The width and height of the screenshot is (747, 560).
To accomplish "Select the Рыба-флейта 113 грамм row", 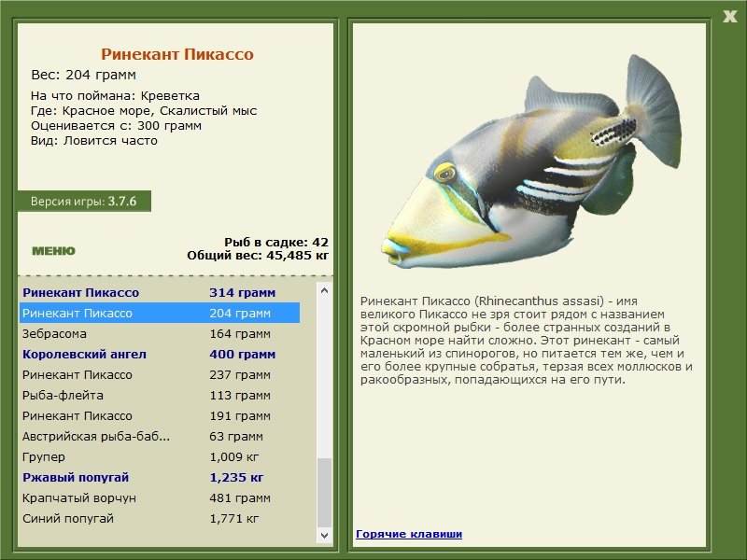I will click(x=160, y=395).
